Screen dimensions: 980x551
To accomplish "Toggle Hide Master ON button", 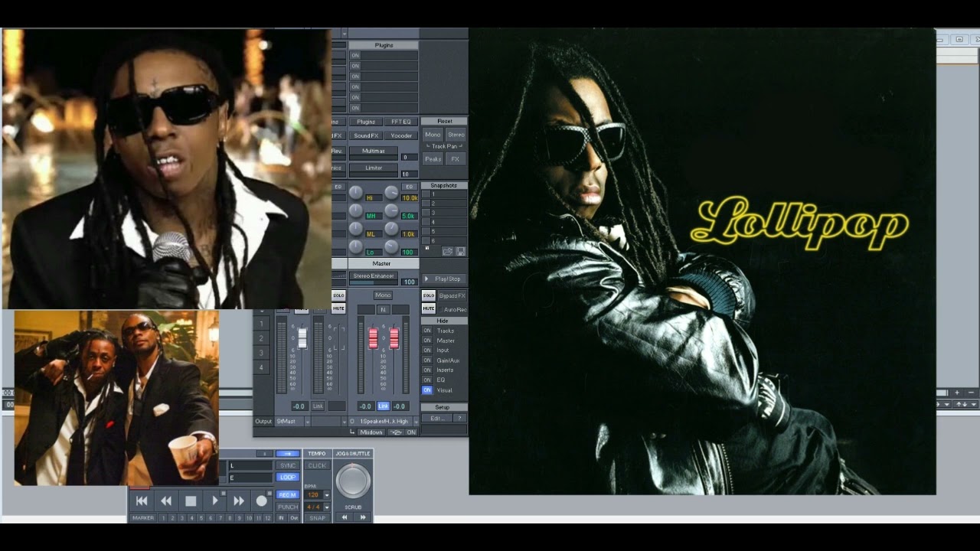I will tap(427, 341).
